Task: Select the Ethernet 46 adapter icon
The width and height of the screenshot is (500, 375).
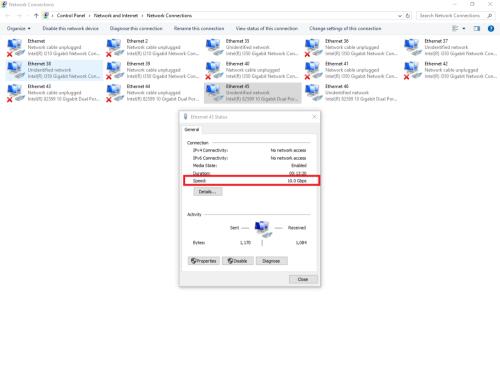Action: pyautogui.click(x=313, y=92)
